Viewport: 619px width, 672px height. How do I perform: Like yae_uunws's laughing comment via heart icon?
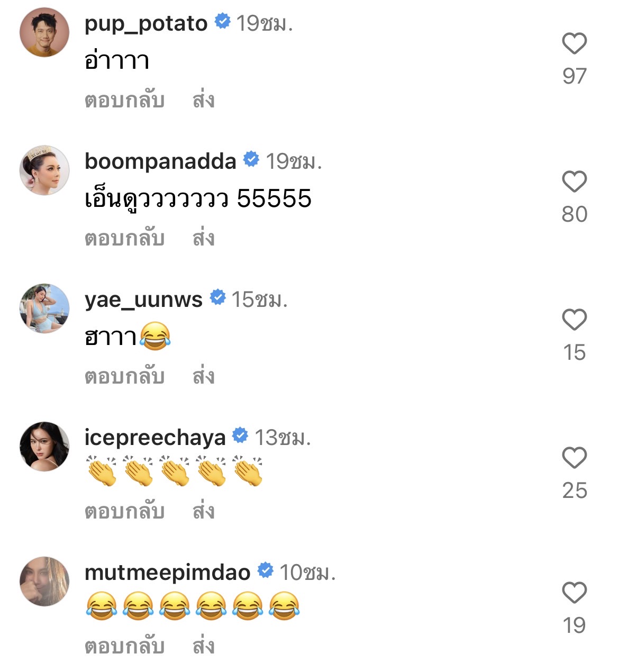[574, 319]
